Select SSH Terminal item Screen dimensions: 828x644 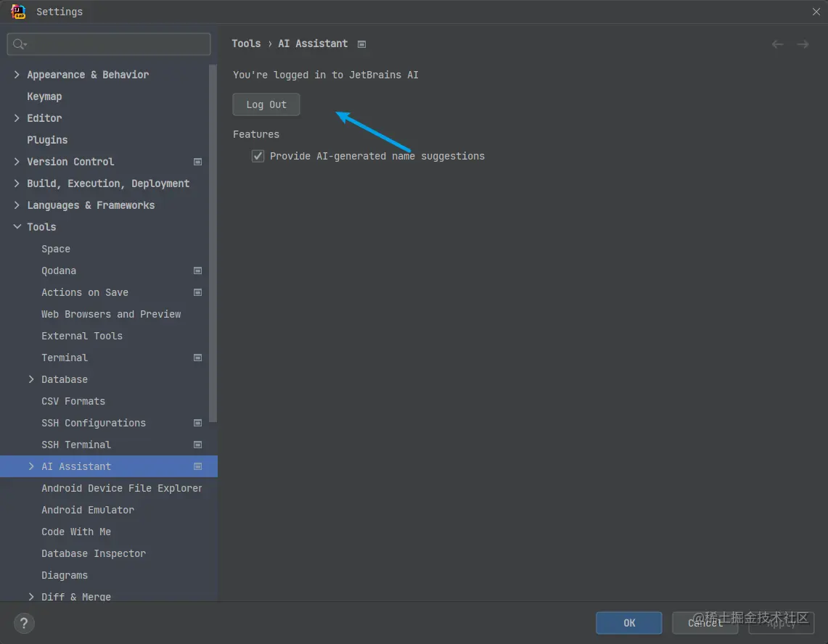point(76,445)
